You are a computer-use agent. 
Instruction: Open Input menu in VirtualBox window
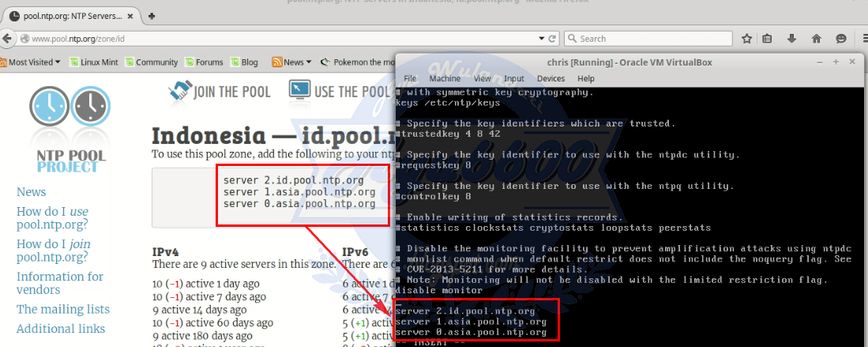point(513,79)
